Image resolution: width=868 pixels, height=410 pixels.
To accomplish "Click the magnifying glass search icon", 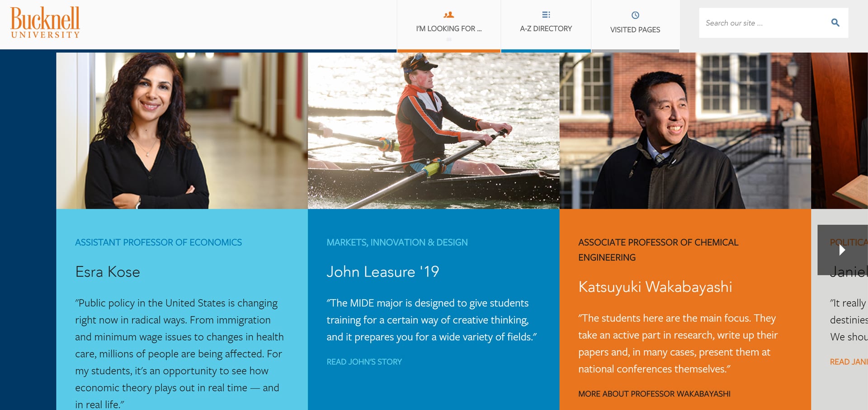I will pyautogui.click(x=835, y=23).
